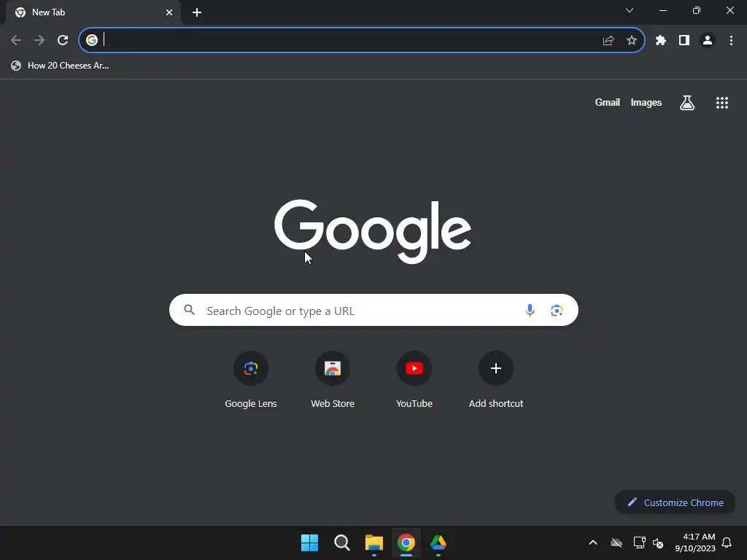This screenshot has width=747, height=560.
Task: Open the Extensions puzzle icon
Action: (660, 41)
